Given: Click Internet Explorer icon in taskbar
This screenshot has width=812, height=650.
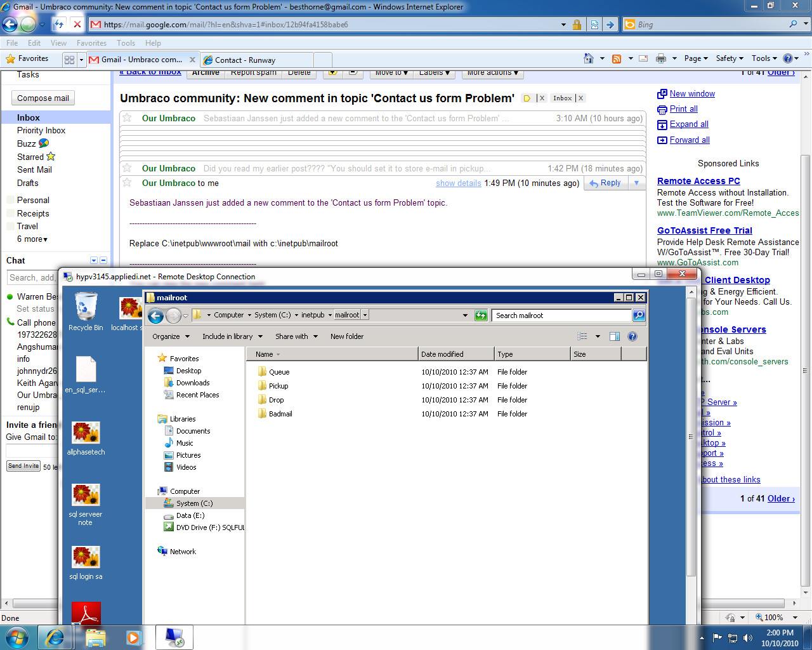Looking at the screenshot, I should (x=55, y=637).
